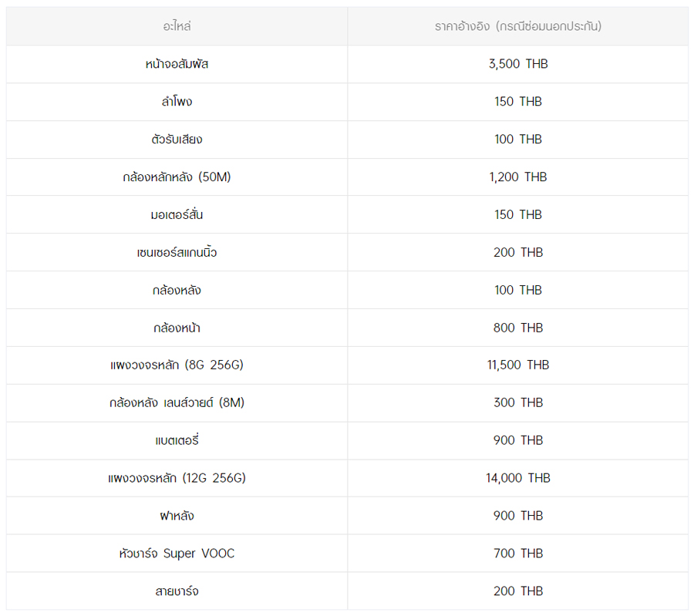The height and width of the screenshot is (616, 694).
Task: Click แผงวงจรหลัก (8G 256G) cell
Action: tap(177, 365)
